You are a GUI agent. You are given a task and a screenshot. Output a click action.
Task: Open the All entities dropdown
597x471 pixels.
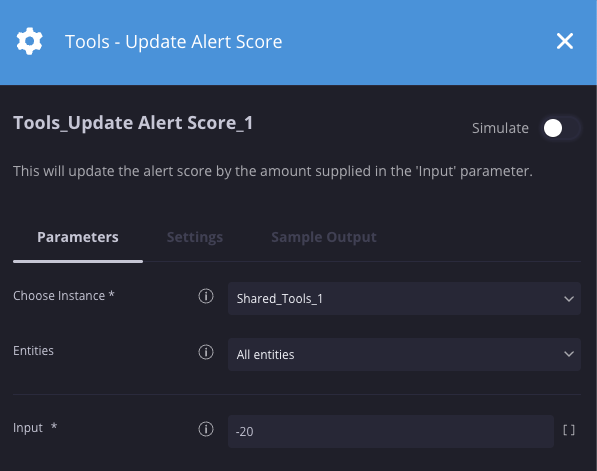coord(404,354)
